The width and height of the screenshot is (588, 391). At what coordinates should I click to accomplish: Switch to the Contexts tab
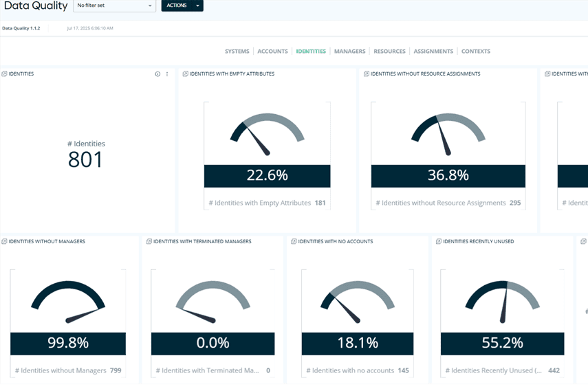(x=475, y=52)
